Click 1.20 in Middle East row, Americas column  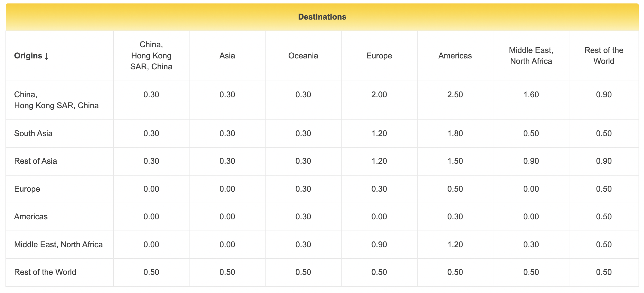coord(455,244)
